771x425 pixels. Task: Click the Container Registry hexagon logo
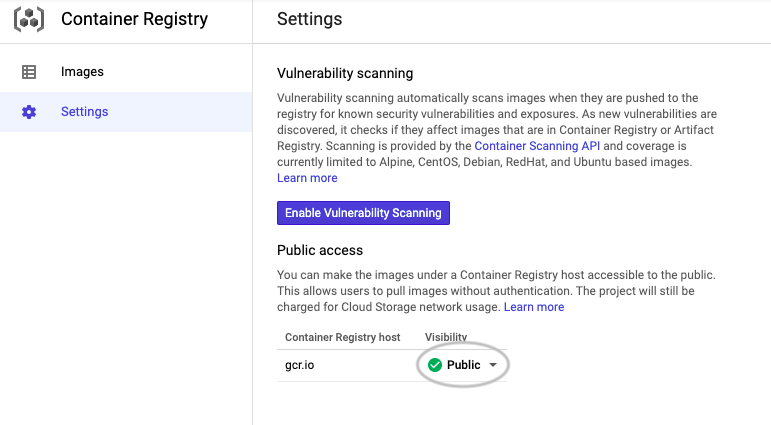(x=29, y=20)
